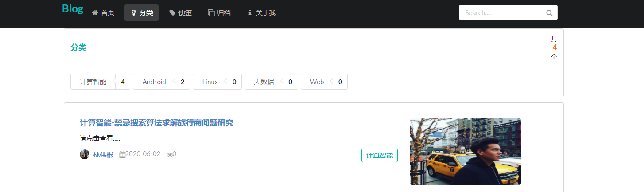The height and width of the screenshot is (192, 644).
Task: Click the Search input field
Action: 508,12
